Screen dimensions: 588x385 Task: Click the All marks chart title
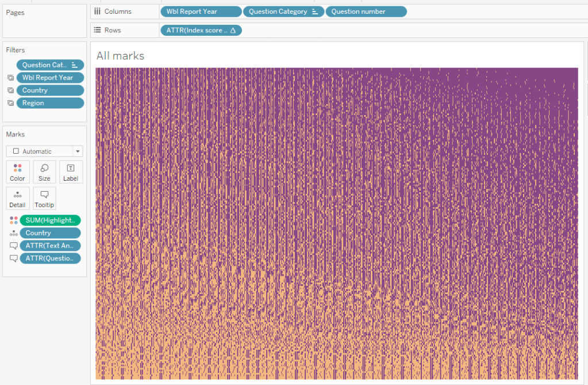click(x=120, y=56)
